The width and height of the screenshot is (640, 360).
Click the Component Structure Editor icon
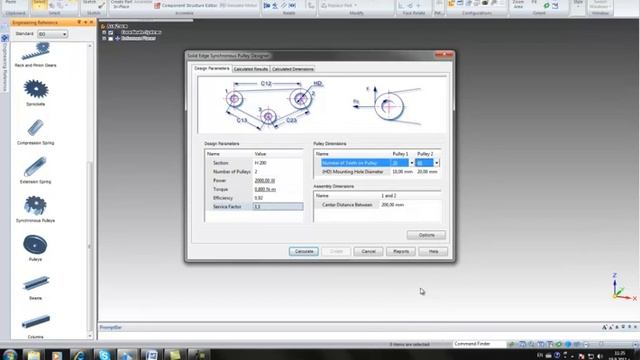tap(157, 6)
